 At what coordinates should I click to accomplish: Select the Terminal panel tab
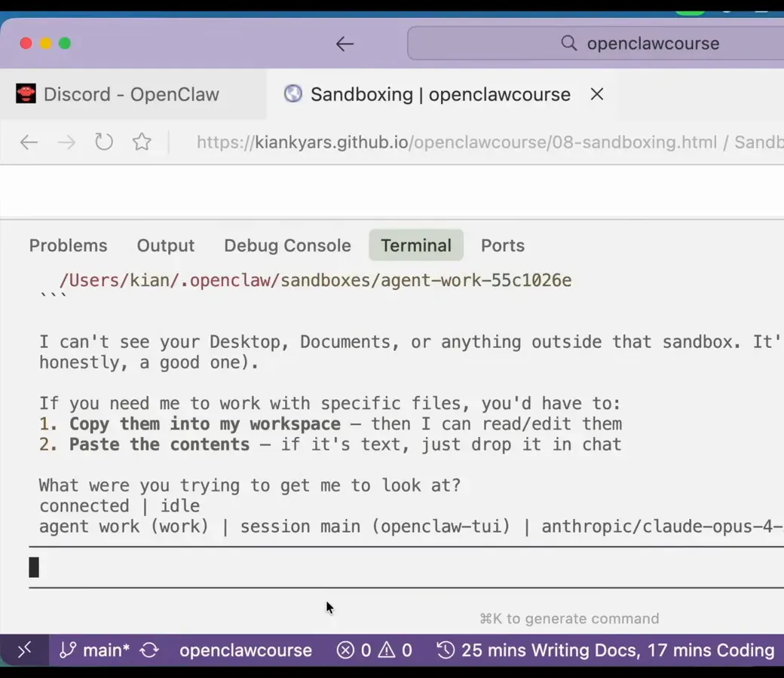pyautogui.click(x=416, y=245)
